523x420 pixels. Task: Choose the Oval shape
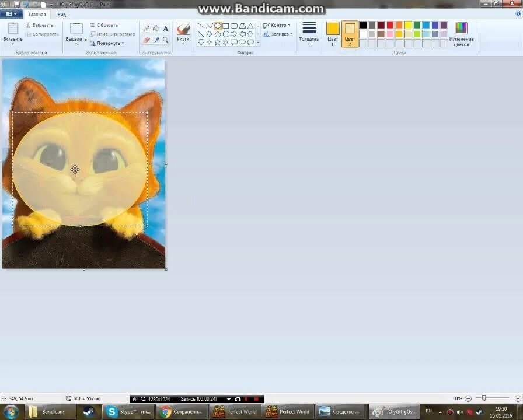click(218, 26)
